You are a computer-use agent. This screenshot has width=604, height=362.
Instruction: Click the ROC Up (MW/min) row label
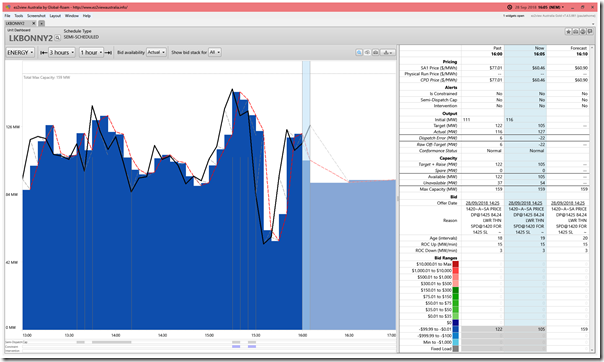pos(439,244)
